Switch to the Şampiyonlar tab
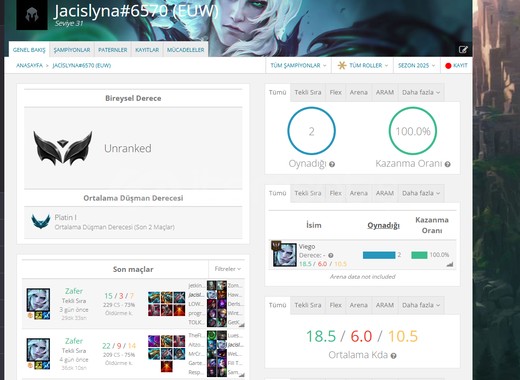 point(72,50)
